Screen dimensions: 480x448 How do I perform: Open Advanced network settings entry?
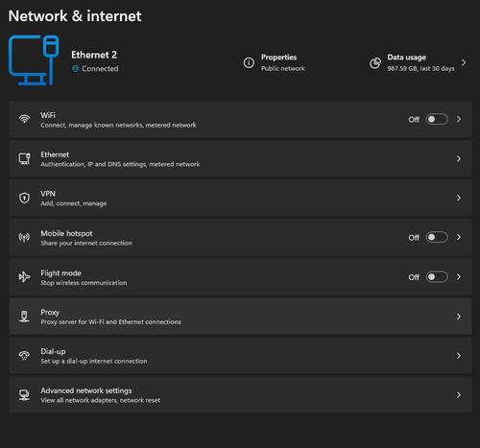(240, 395)
